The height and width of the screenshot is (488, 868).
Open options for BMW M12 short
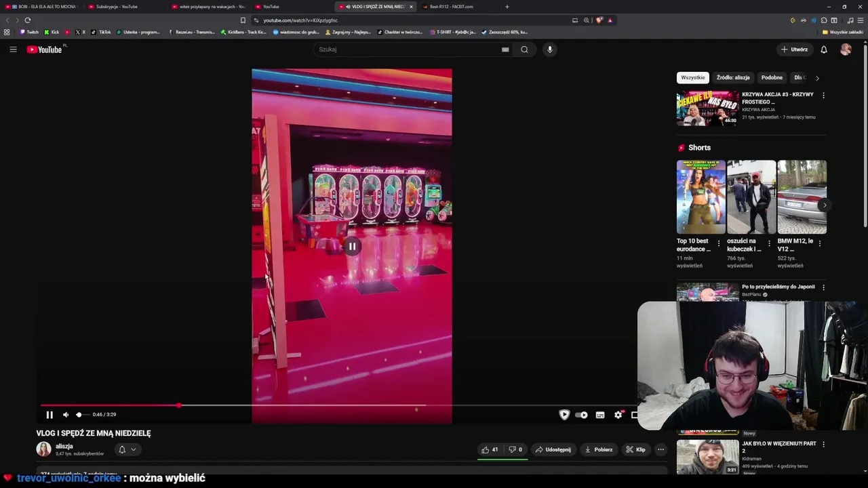[820, 243]
